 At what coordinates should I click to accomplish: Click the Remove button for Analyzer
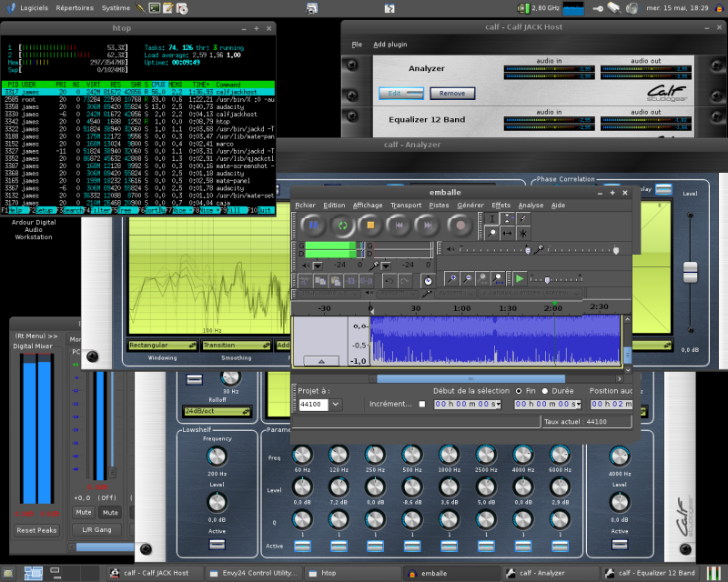tap(452, 94)
